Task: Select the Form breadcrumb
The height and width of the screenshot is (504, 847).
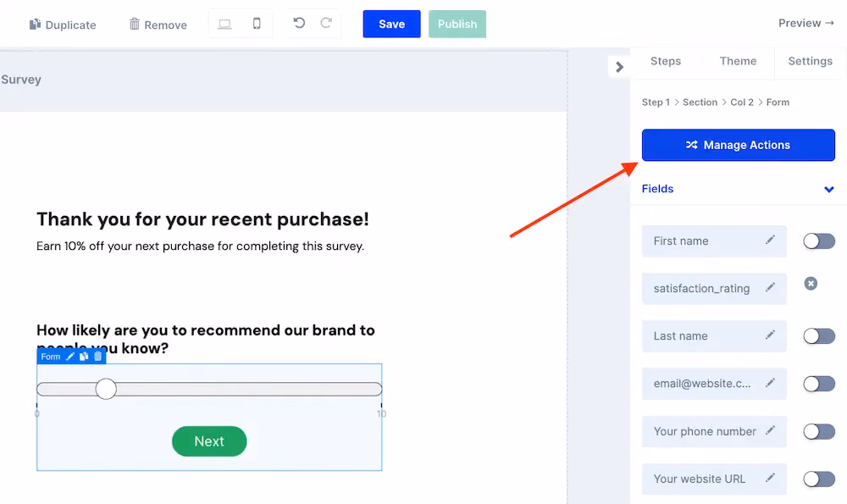Action: (778, 102)
